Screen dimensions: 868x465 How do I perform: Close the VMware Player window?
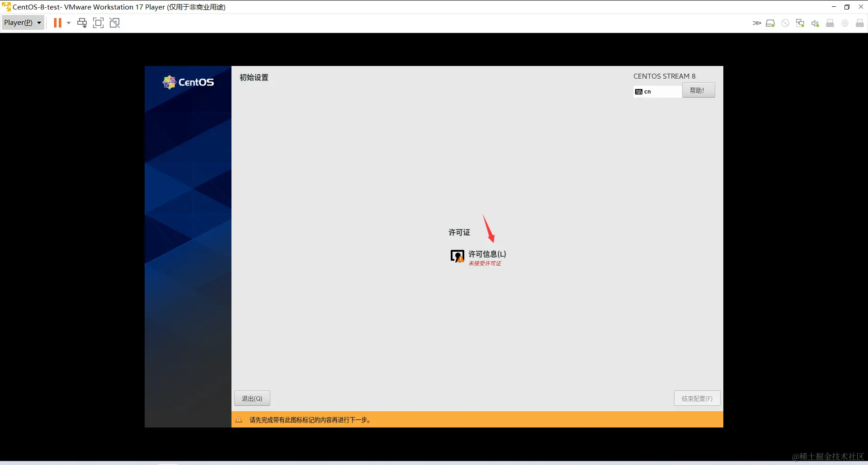[x=860, y=7]
